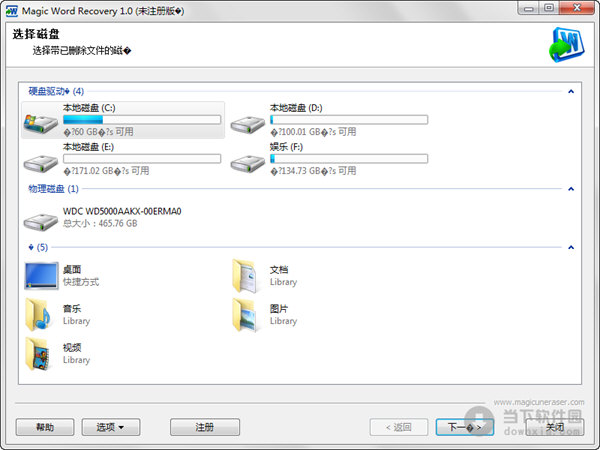Collapse the 硬盘驱动 hard drives group
600x450 pixels.
pyautogui.click(x=571, y=91)
